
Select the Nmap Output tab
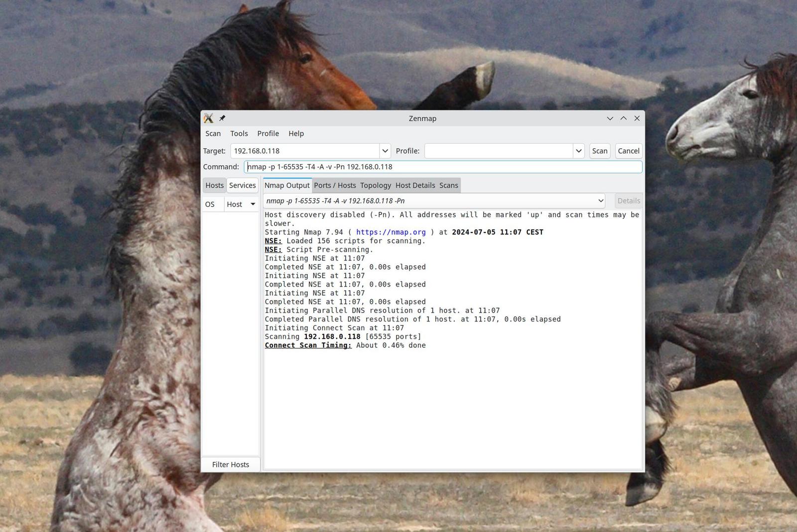point(287,185)
